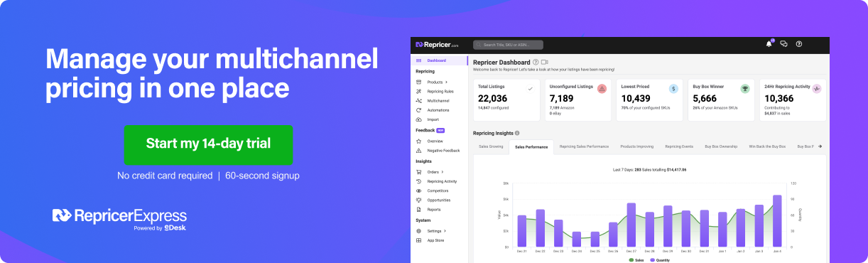The image size is (868, 263).
Task: Select Dashboard in the sidebar
Action: [x=440, y=61]
